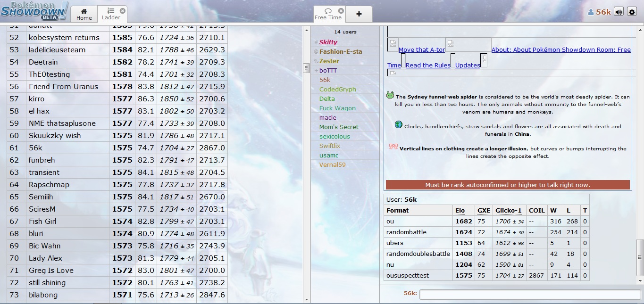Open the sound settings speaker icon
The height and width of the screenshot is (304, 644).
click(x=619, y=12)
